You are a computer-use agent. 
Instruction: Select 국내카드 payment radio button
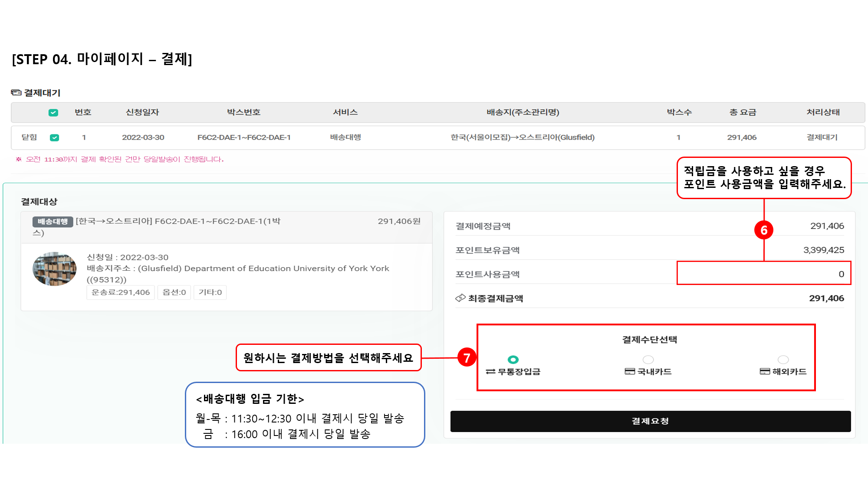[648, 360]
